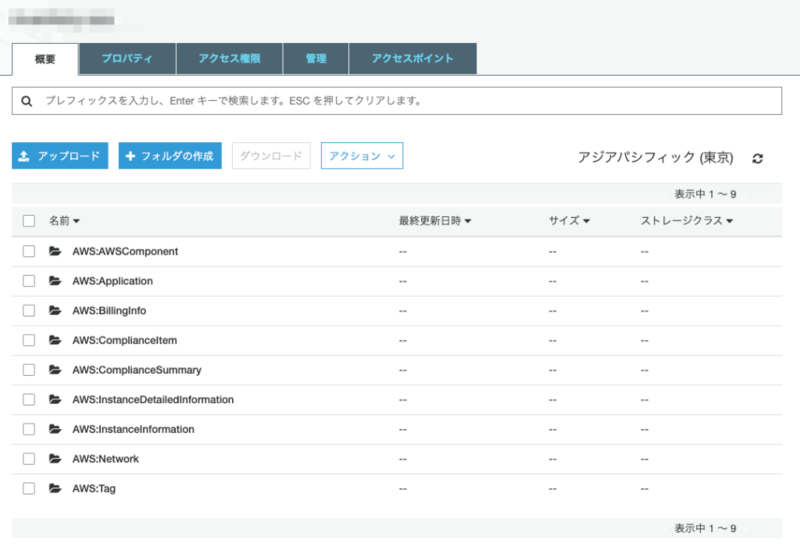Screen dimensions: 800x547
Task: Focus the prefix search input field
Action: (x=397, y=101)
